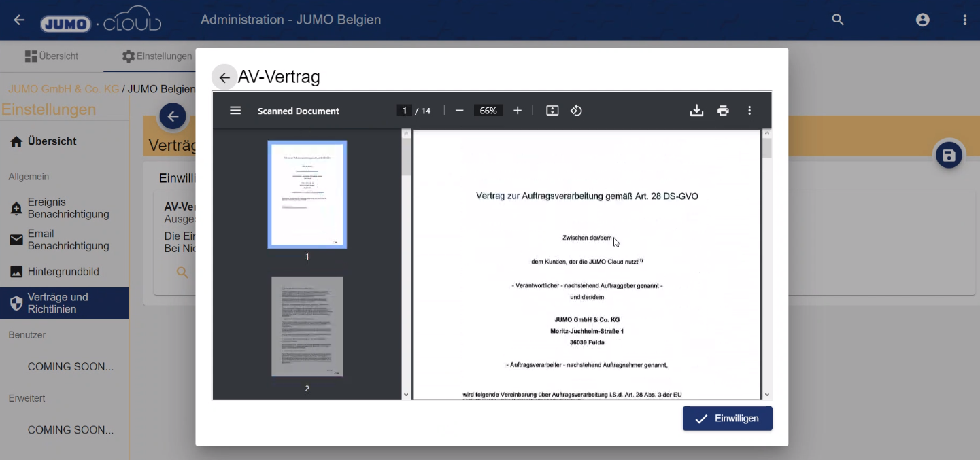Viewport: 980px width, 460px height.
Task: Click the Einwilligen button
Action: 727,419
